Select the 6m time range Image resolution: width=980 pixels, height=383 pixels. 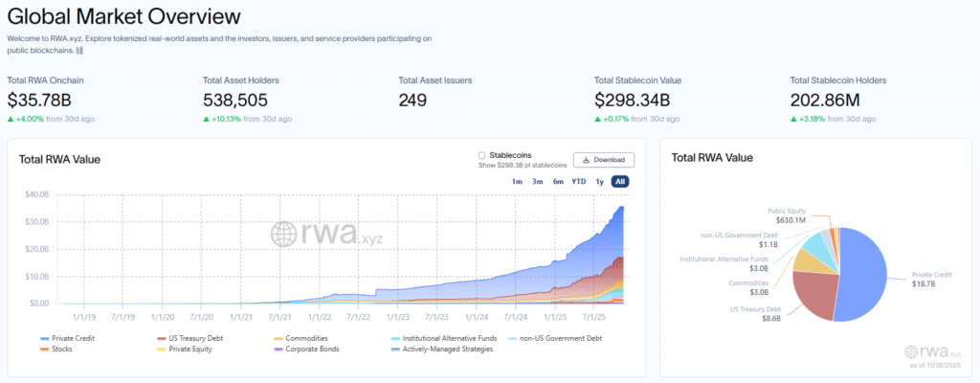[x=558, y=181]
